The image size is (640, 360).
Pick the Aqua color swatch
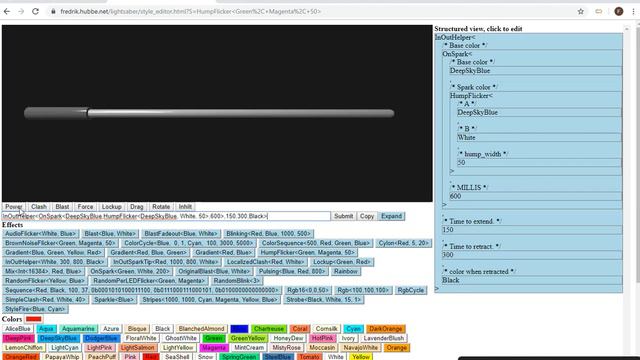pyautogui.click(x=46, y=329)
